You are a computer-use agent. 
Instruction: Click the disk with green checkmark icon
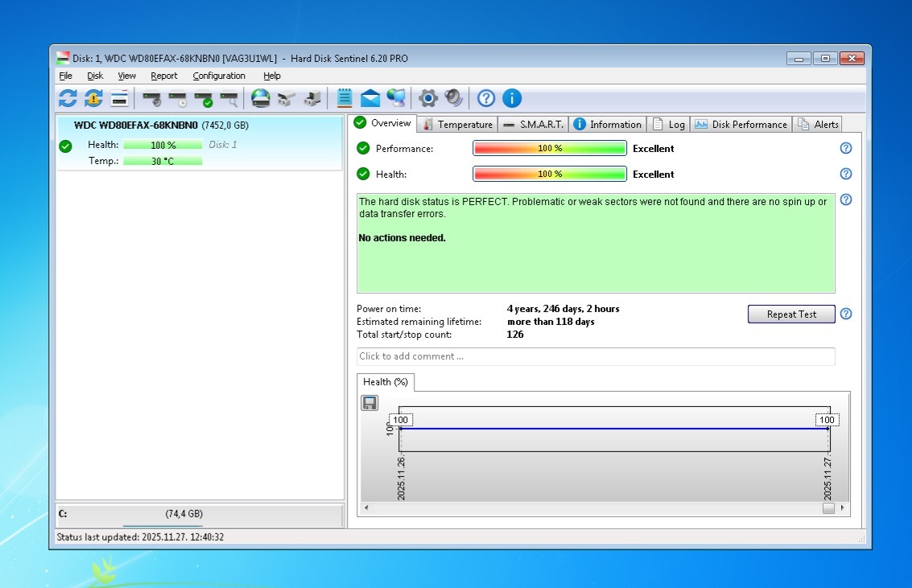204,99
